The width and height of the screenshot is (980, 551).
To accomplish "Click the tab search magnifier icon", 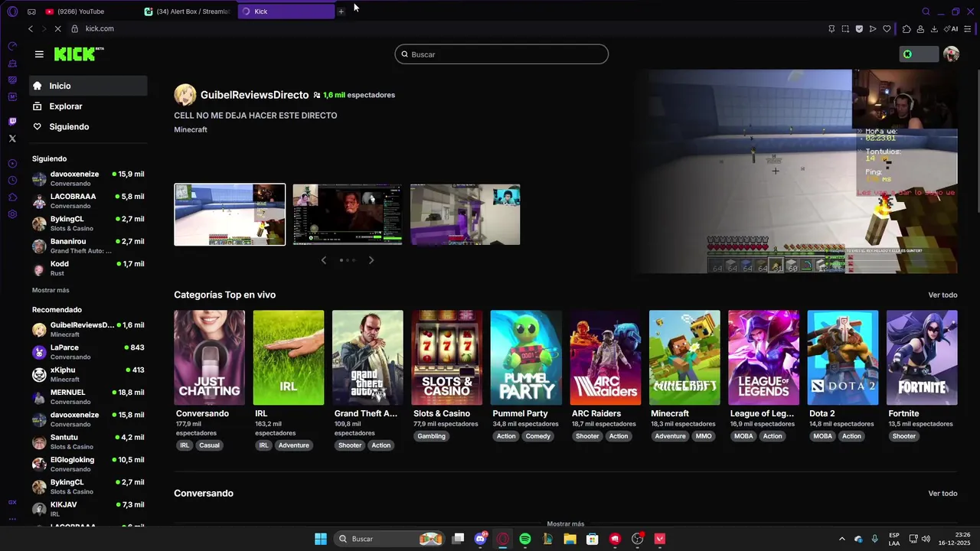I will tap(926, 11).
